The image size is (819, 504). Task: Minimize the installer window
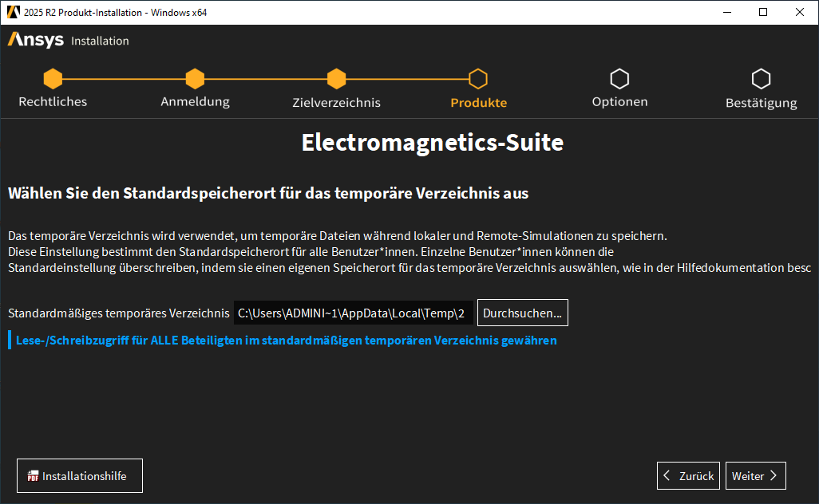pyautogui.click(x=726, y=12)
